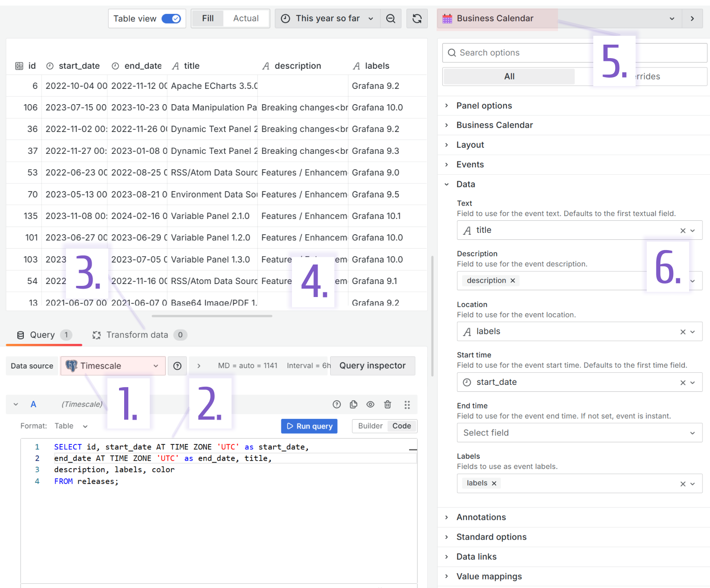Click the table horizontal scrollbar
Screen dimensions: 710x588
pos(212,316)
